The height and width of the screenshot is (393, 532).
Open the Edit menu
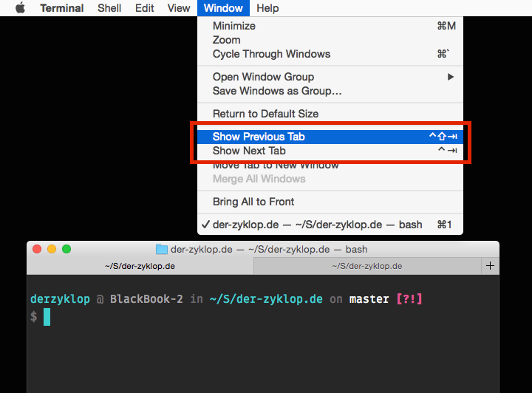145,8
